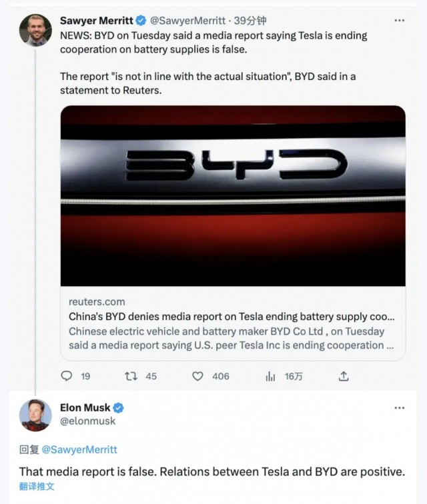Open the 39分钟 timestamp link
The width and height of the screenshot is (427, 504).
coord(250,21)
